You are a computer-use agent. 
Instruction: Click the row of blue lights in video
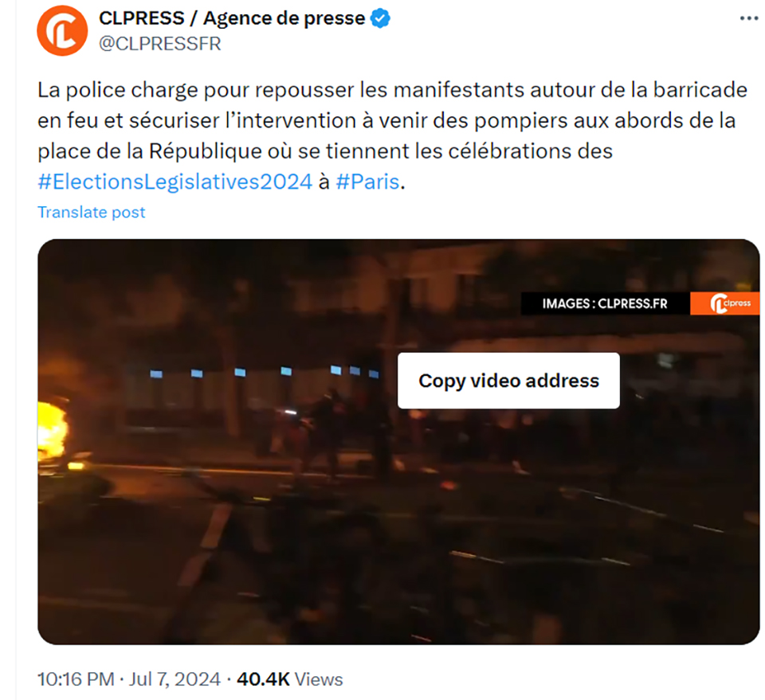[x=265, y=372]
